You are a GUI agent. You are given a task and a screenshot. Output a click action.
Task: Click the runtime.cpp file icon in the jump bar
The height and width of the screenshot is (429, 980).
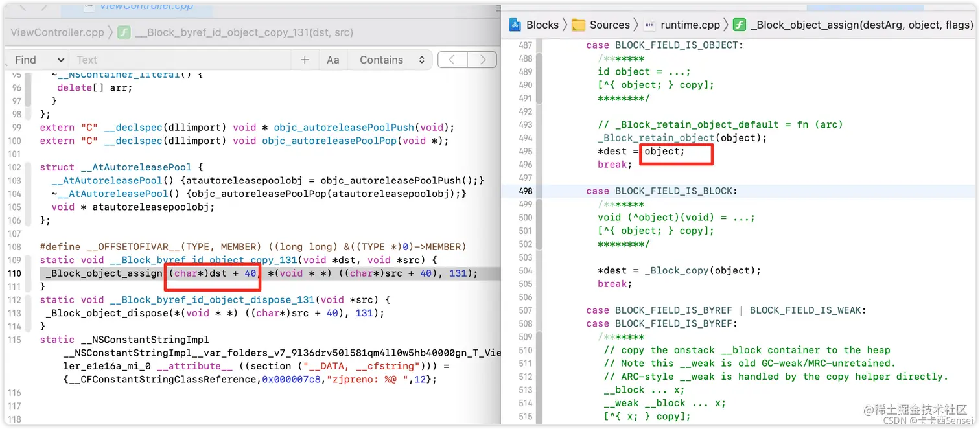[649, 25]
